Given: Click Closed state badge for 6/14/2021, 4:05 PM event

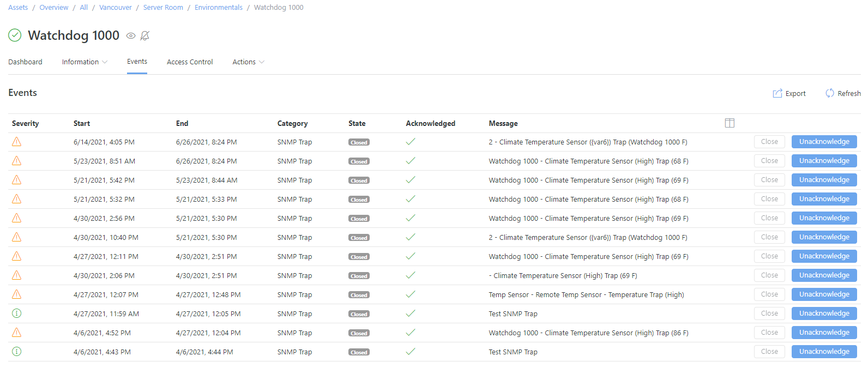Looking at the screenshot, I should [359, 142].
